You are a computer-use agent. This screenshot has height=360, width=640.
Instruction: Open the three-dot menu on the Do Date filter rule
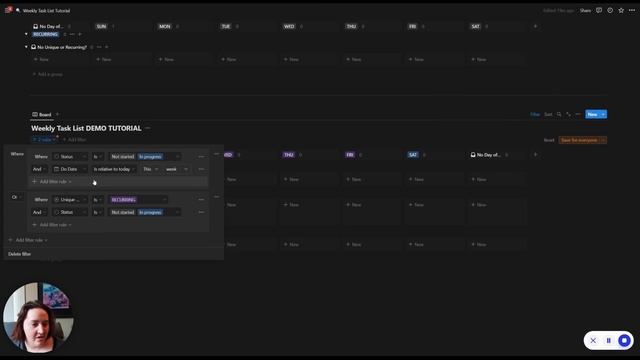(201, 169)
